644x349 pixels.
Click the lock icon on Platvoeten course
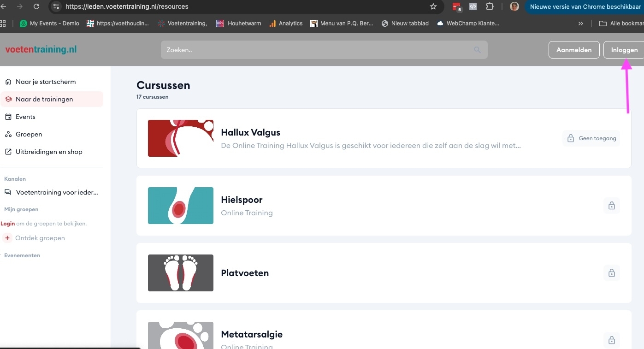coord(611,273)
